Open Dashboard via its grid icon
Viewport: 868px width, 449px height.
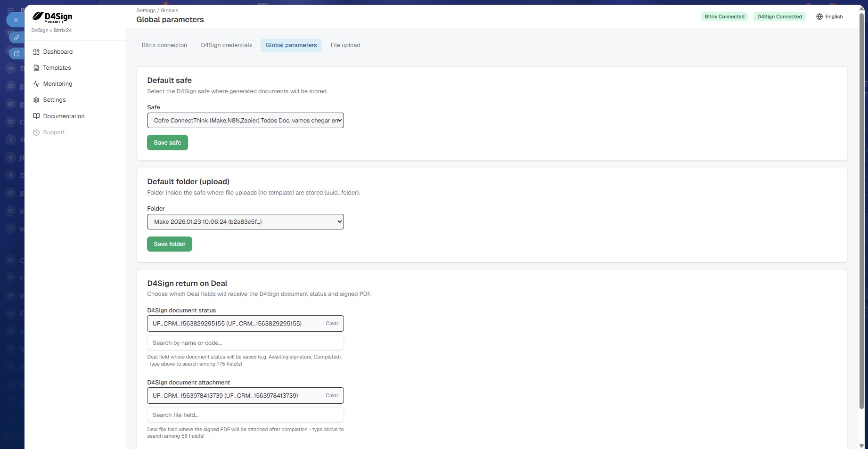coord(36,52)
